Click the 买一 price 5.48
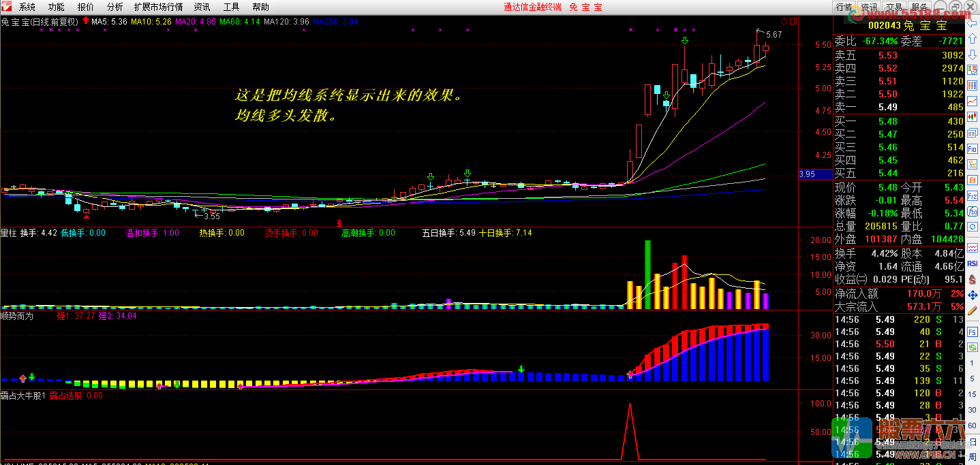The height and width of the screenshot is (465, 980). (887, 121)
